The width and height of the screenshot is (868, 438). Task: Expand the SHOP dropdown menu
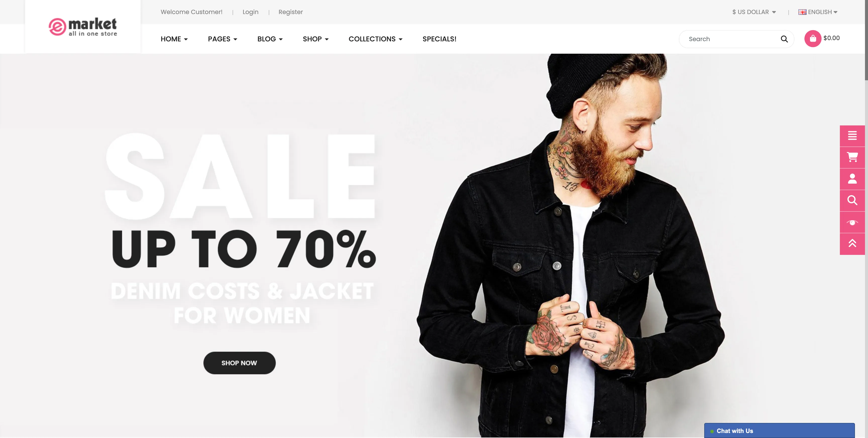[315, 39]
